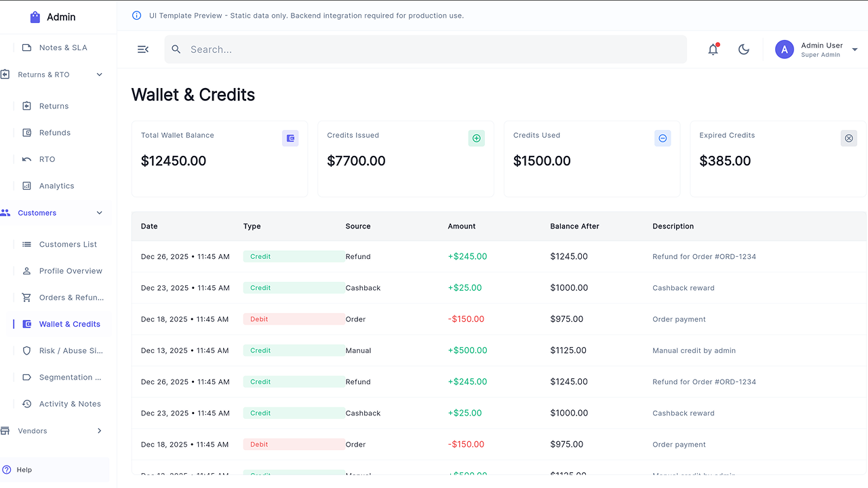Click the $12450.00 total wallet balance
868x488 pixels.
click(x=174, y=161)
